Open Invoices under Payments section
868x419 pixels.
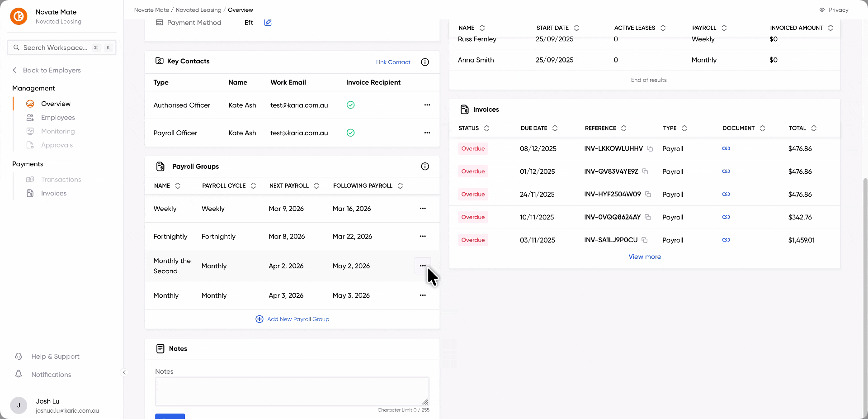53,193
